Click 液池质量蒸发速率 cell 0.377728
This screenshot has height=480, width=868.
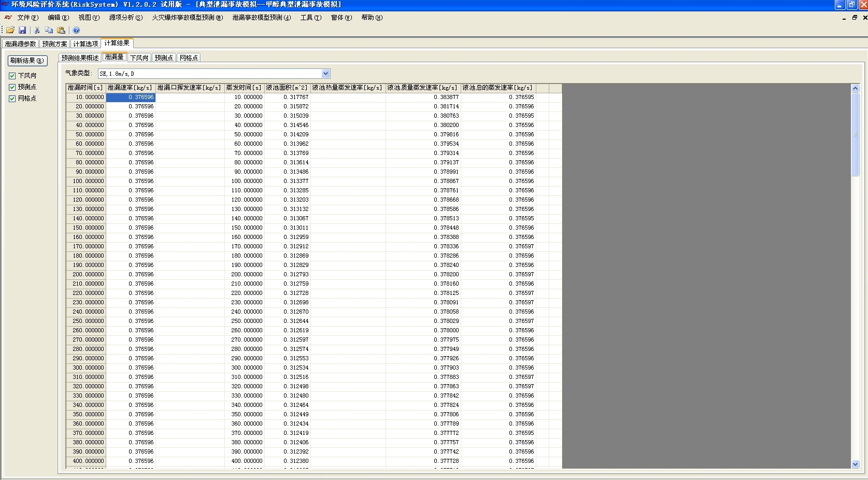click(423, 461)
